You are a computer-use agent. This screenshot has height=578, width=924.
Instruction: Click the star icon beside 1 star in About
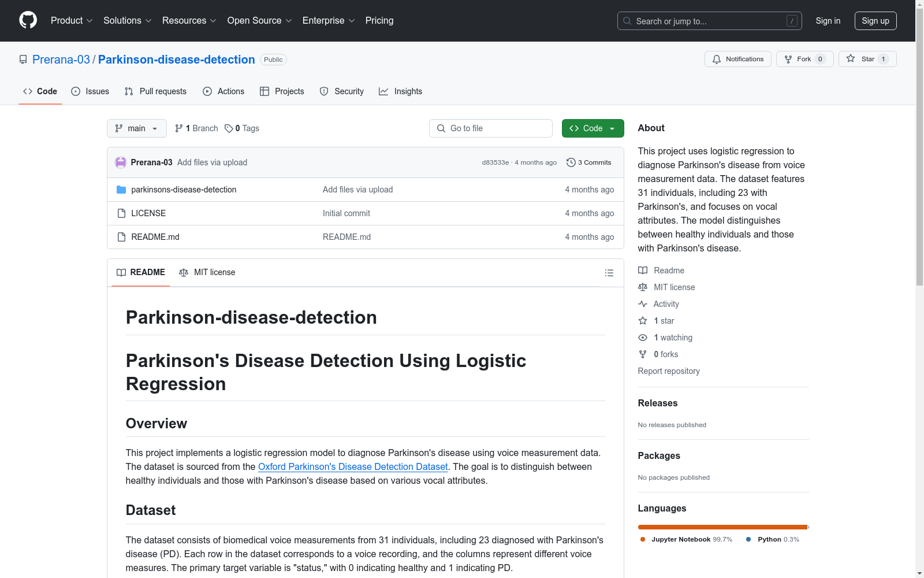[643, 321]
